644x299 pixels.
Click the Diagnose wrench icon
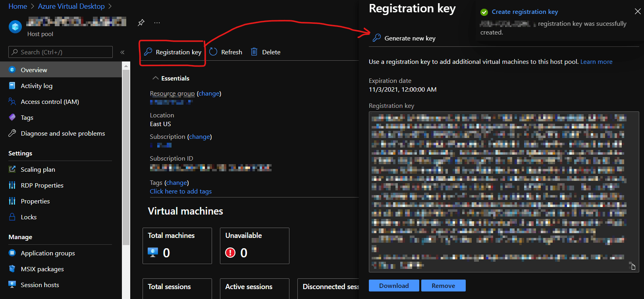click(12, 133)
